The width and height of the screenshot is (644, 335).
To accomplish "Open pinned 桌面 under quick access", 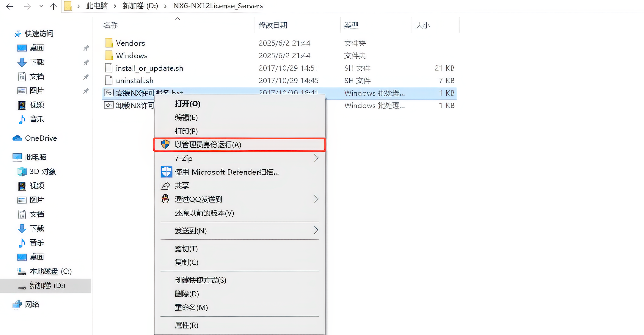I will [37, 48].
